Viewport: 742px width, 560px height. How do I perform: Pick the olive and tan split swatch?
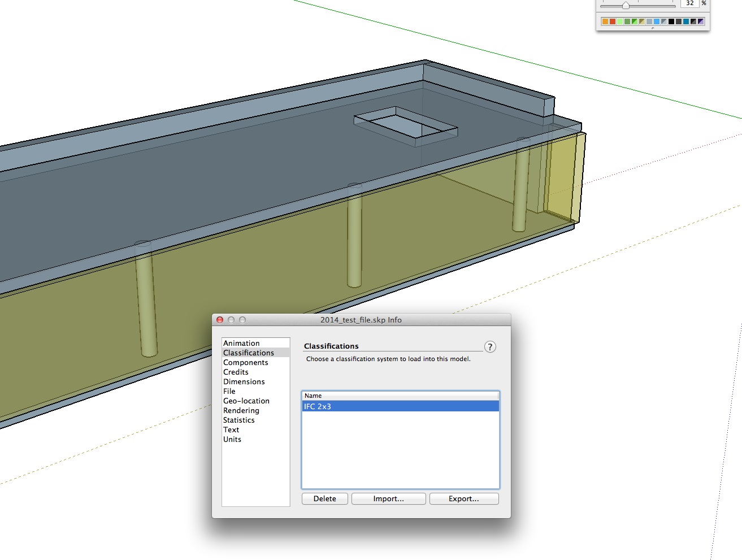point(642,21)
